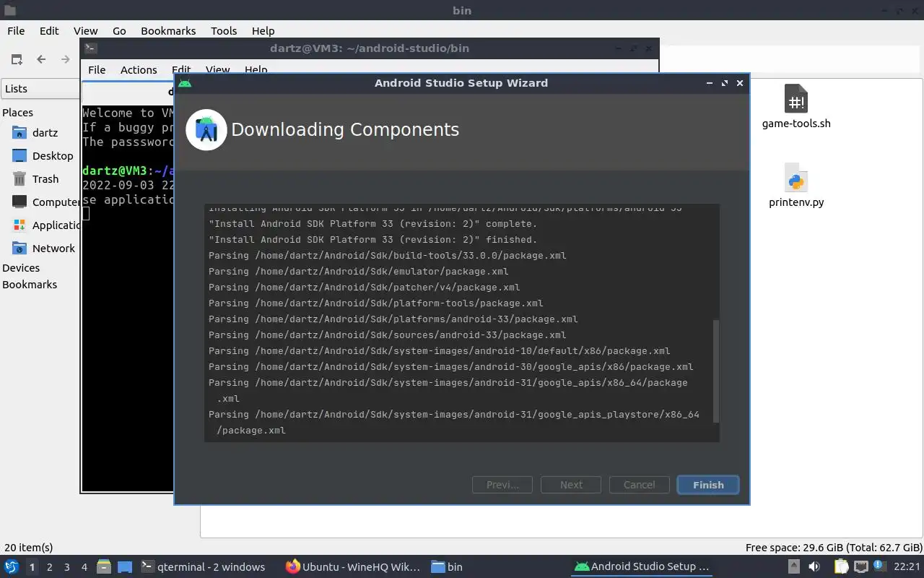
Task: Switch to bin file manager taskbar entry
Action: point(446,566)
